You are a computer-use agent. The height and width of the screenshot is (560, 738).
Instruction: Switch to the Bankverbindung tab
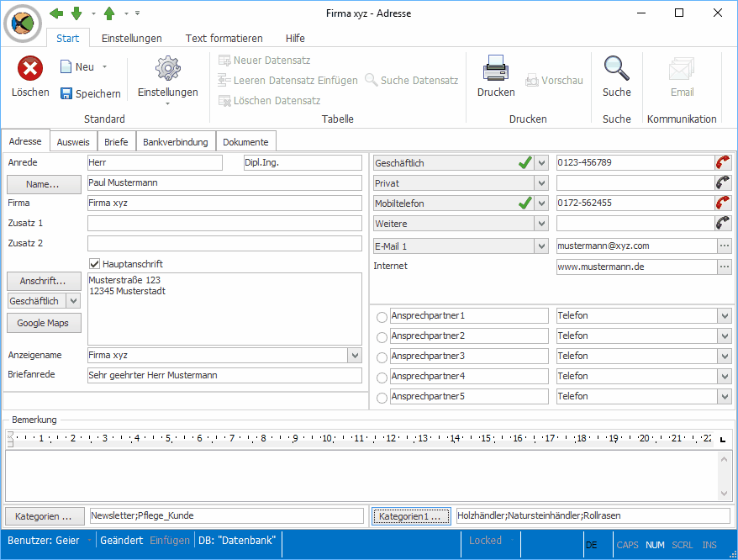[176, 142]
